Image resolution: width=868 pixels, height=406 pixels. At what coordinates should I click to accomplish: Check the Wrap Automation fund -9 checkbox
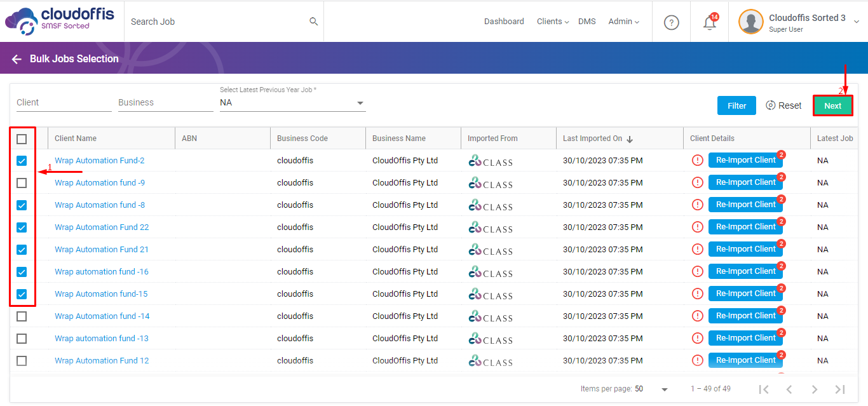point(22,183)
